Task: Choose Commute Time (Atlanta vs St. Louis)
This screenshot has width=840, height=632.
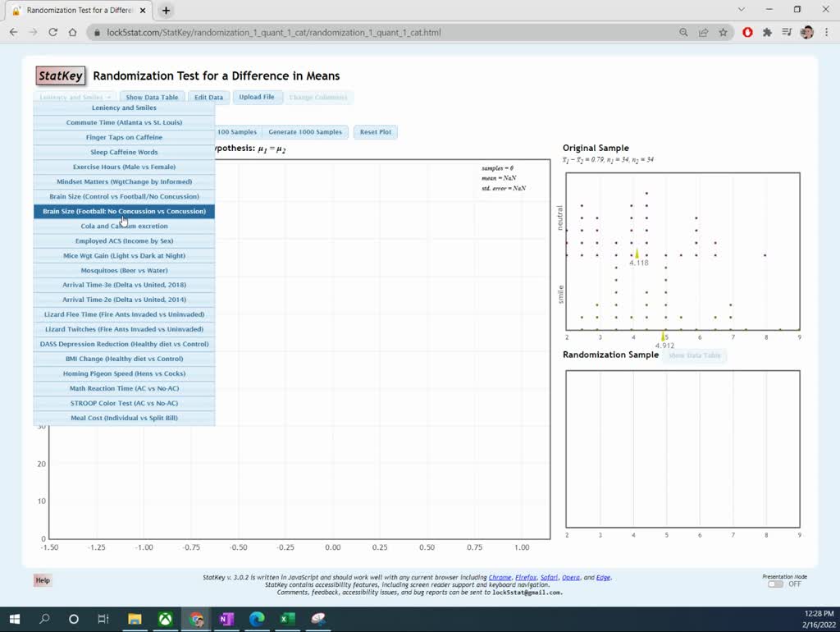Action: (125, 122)
